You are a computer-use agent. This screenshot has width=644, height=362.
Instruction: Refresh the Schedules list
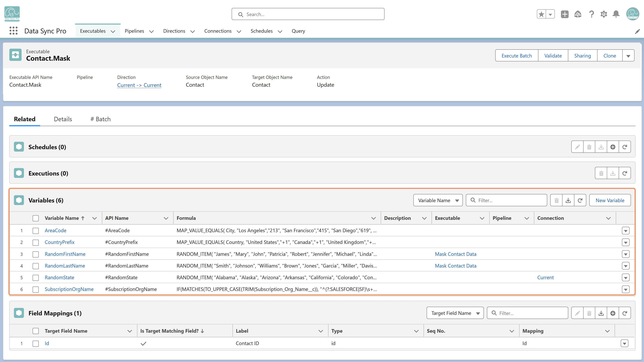pyautogui.click(x=624, y=147)
